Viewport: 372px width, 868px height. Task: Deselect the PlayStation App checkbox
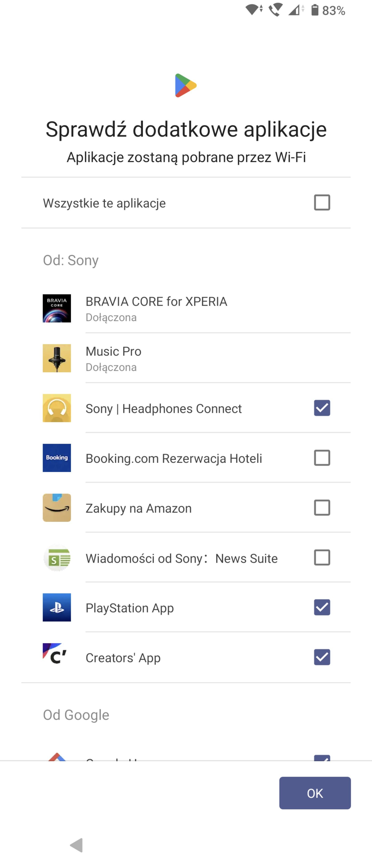click(322, 608)
